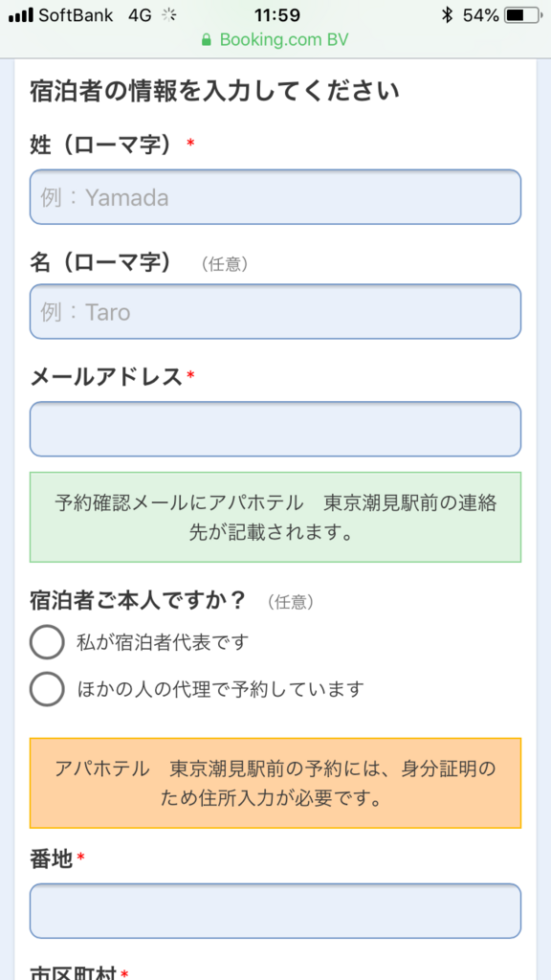Viewport: 551px width, 980px height.
Task: Tap the green lock icon in address bar
Action: coord(207,40)
